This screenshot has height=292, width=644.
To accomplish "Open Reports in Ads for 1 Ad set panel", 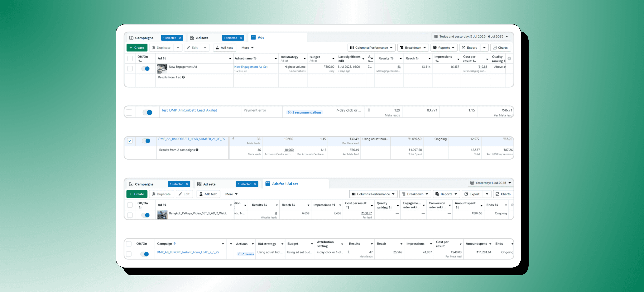I will coord(446,194).
